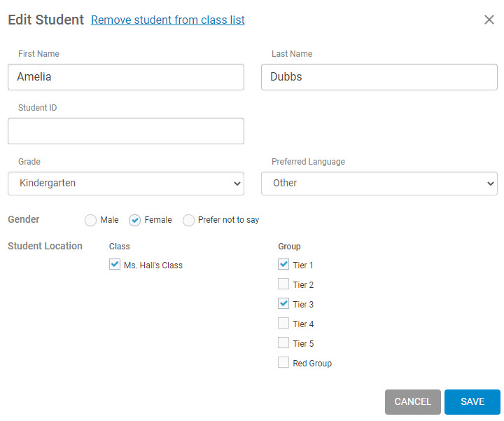
Task: Check the Red Group checkbox
Action: coord(283,362)
